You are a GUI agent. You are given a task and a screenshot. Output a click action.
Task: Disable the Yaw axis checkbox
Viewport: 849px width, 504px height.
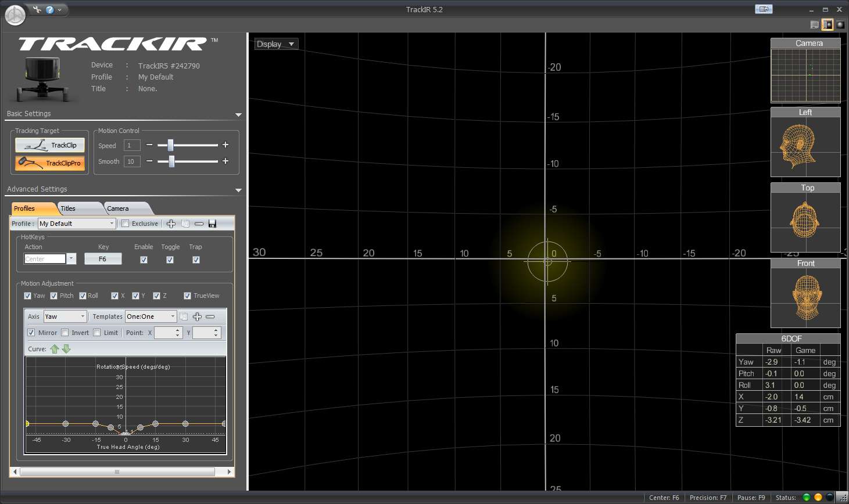pos(27,296)
